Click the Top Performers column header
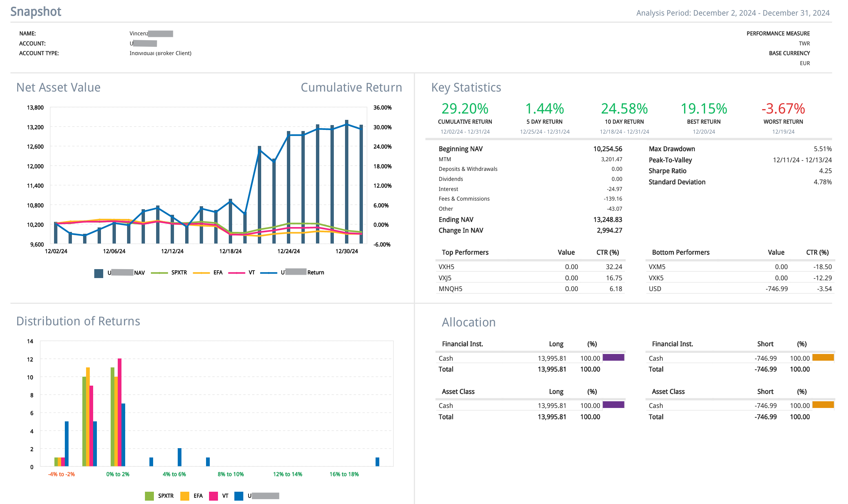Image resolution: width=848 pixels, height=504 pixels. click(x=465, y=252)
